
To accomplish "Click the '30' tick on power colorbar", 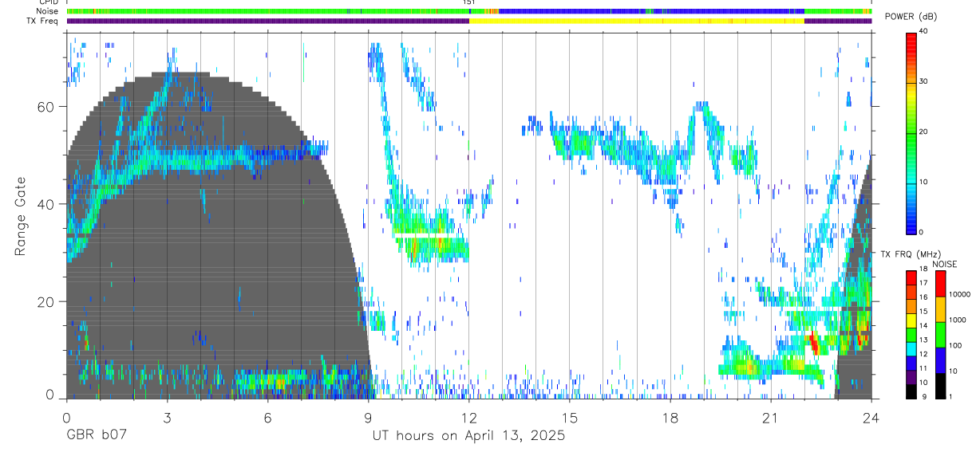I will tap(924, 81).
